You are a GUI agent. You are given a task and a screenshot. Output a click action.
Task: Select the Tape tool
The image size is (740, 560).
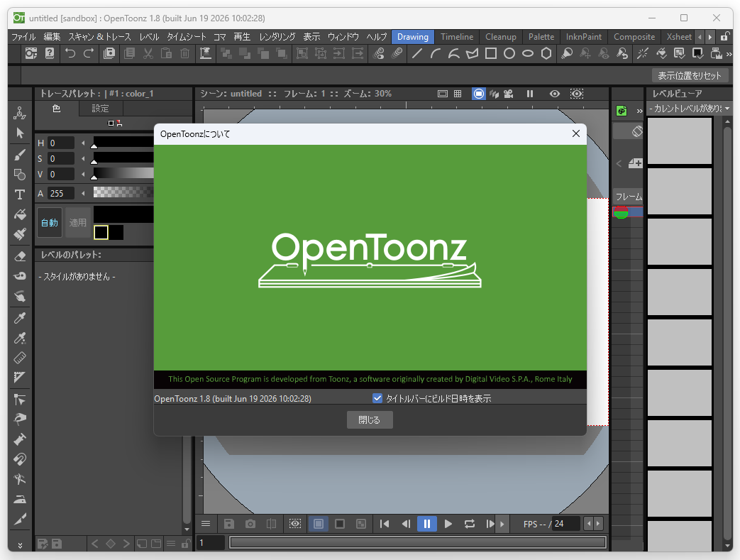[x=19, y=276]
